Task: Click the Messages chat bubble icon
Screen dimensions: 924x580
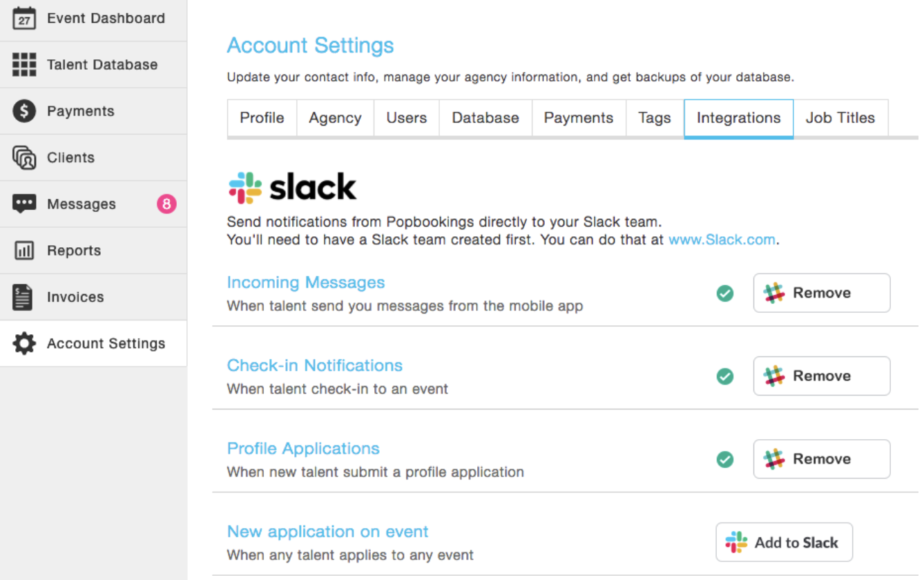Action: pyautogui.click(x=24, y=204)
